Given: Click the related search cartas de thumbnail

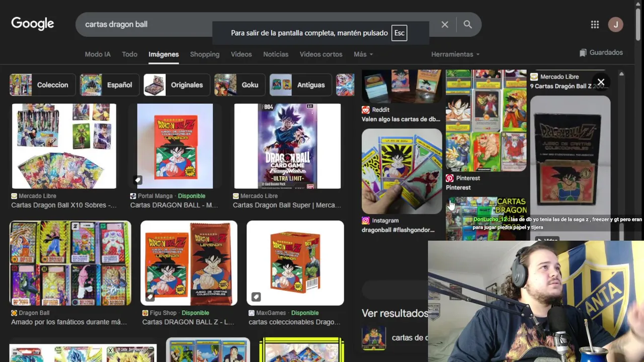Looking at the screenshot, I should pos(374,338).
